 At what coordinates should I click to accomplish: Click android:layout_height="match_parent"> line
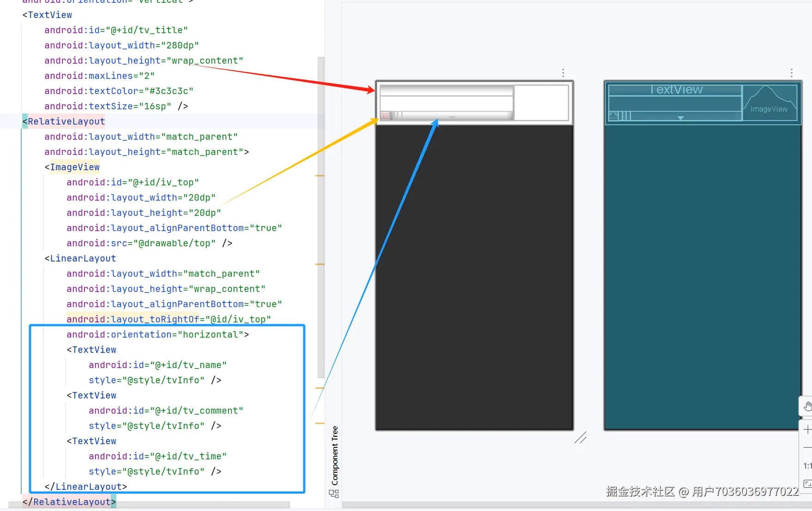[x=147, y=152]
